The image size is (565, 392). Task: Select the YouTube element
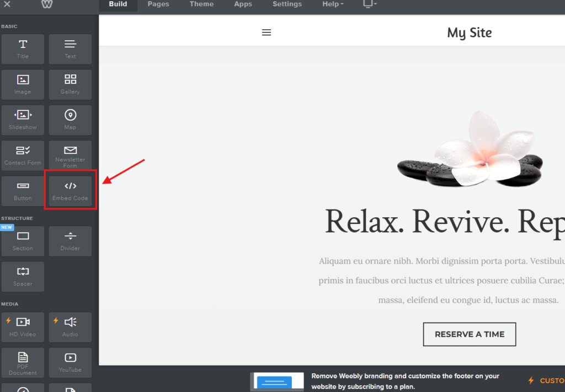[70, 362]
